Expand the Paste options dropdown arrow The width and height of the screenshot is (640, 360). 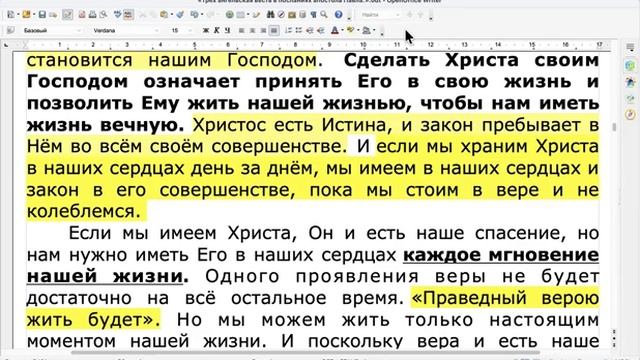172,15
